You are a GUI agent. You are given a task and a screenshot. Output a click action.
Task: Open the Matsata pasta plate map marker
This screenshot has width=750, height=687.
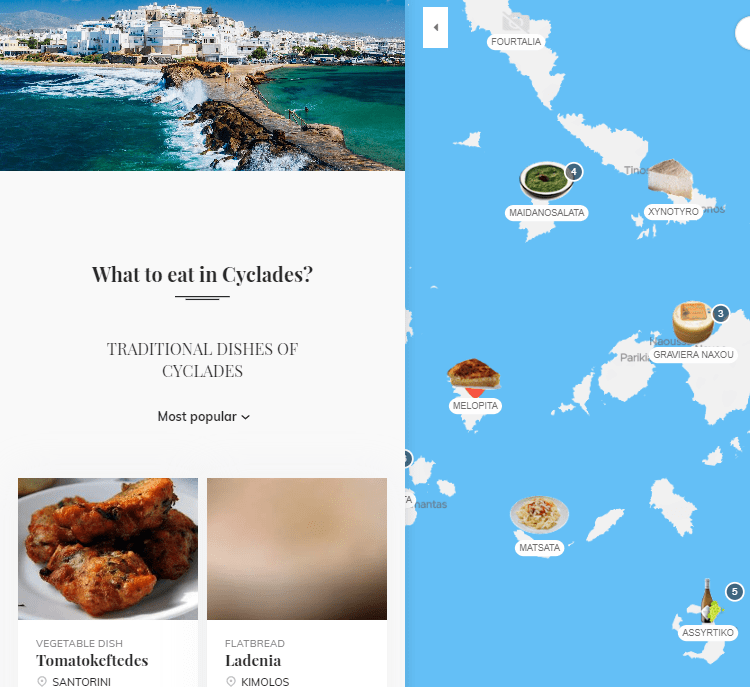pos(539,515)
